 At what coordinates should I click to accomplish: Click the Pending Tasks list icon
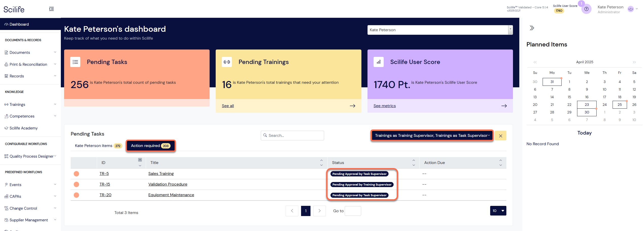coord(75,62)
